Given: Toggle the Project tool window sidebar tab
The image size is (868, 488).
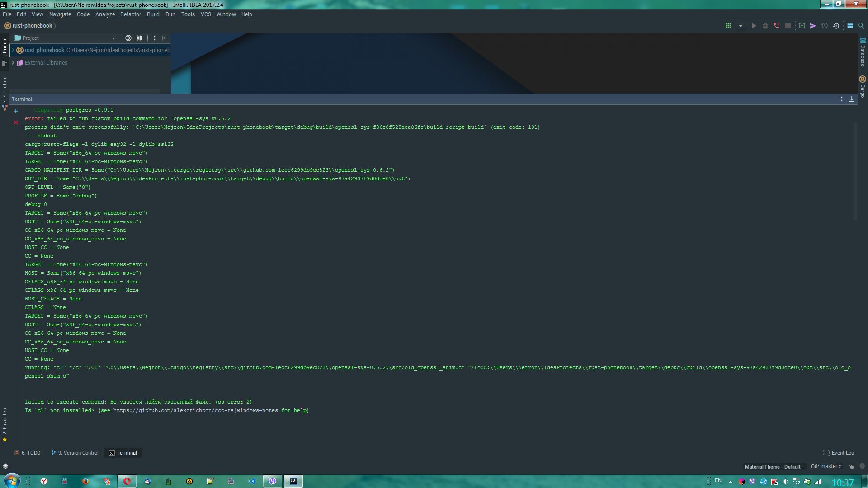Looking at the screenshot, I should 5,51.
